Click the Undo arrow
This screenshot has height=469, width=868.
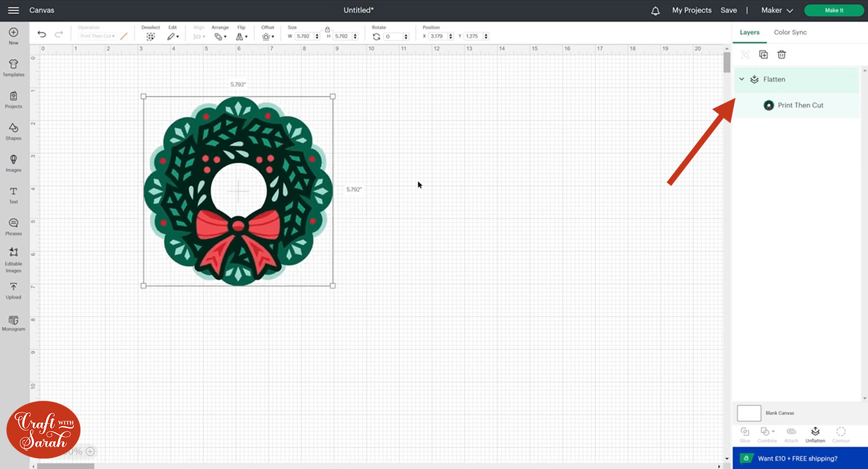click(42, 35)
